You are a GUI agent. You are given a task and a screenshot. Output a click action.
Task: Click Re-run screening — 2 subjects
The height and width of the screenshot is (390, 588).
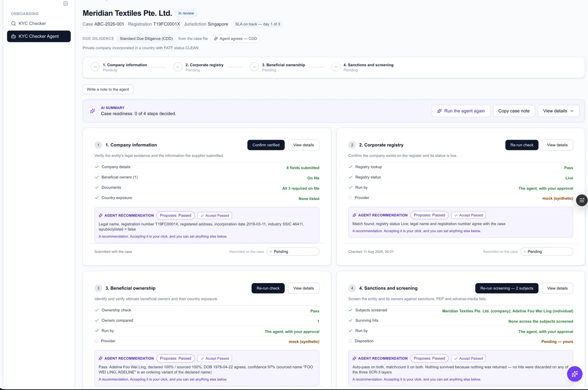tap(507, 289)
